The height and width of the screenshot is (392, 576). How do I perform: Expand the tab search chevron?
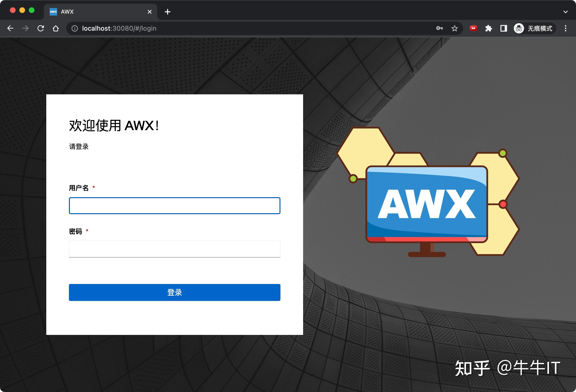click(565, 11)
